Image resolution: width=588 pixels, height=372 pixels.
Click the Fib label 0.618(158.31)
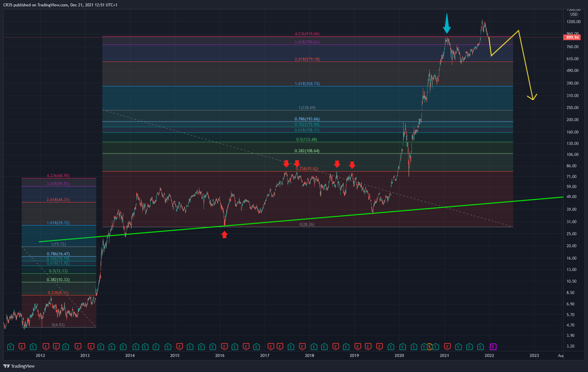pyautogui.click(x=307, y=130)
